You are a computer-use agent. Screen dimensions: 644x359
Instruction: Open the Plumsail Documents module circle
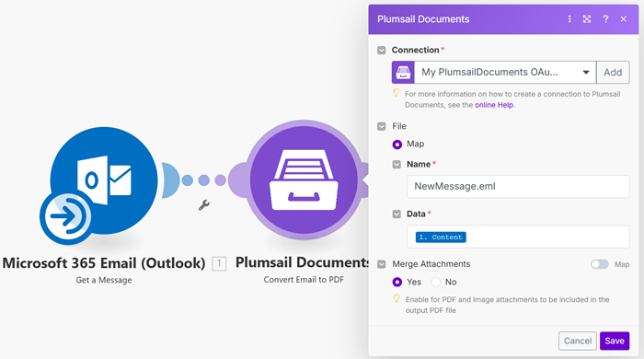[304, 179]
